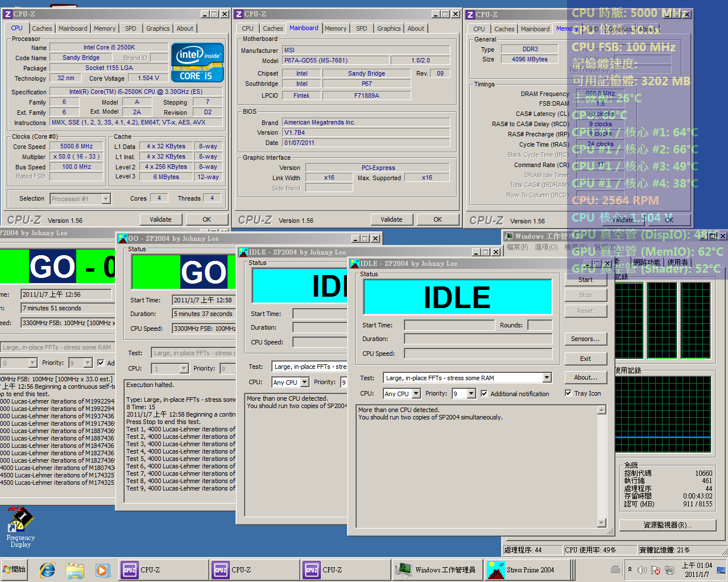Click the Exit button in SP2004
The image size is (728, 582).
pos(585,359)
